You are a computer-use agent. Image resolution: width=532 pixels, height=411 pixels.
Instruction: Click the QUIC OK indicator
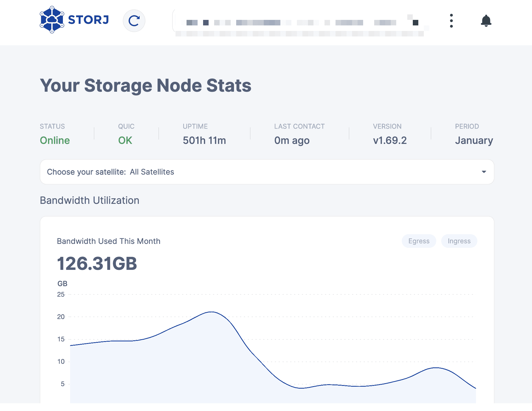(125, 140)
